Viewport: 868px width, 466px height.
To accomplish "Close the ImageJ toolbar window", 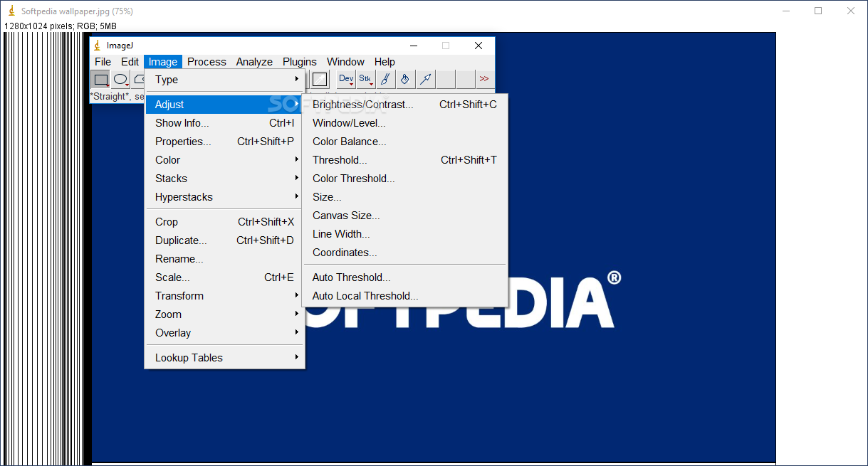I will coord(479,46).
